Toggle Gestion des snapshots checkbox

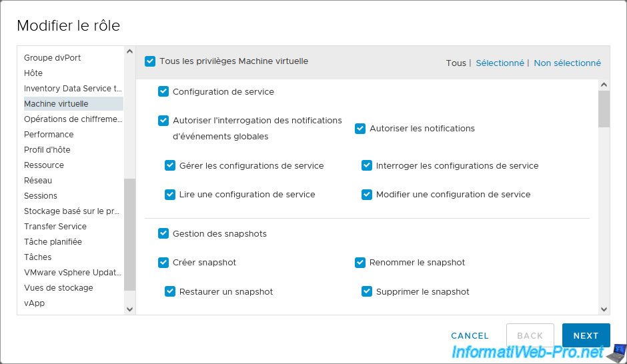tap(163, 233)
